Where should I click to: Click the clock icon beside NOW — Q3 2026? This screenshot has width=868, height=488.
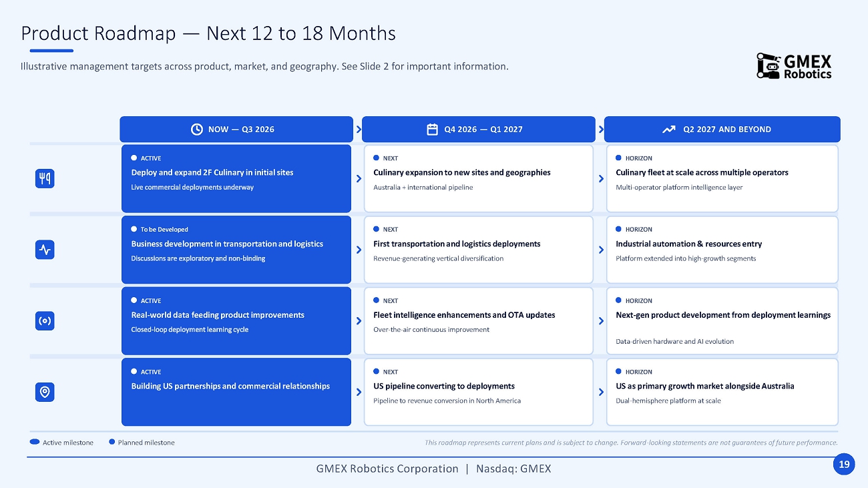[197, 130]
